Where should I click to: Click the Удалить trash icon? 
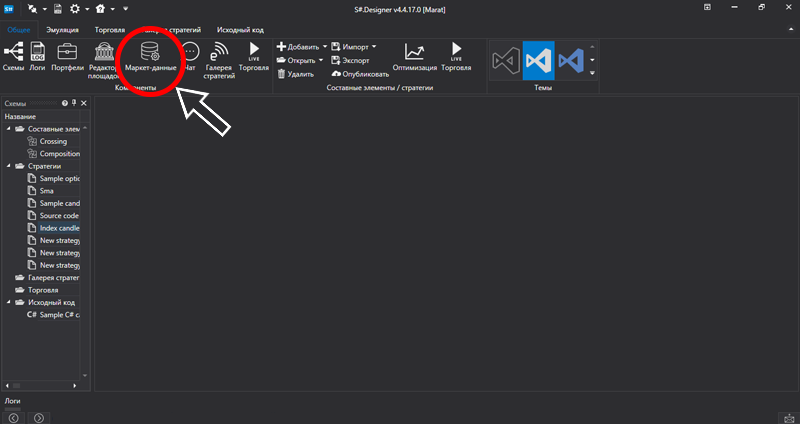pyautogui.click(x=295, y=74)
